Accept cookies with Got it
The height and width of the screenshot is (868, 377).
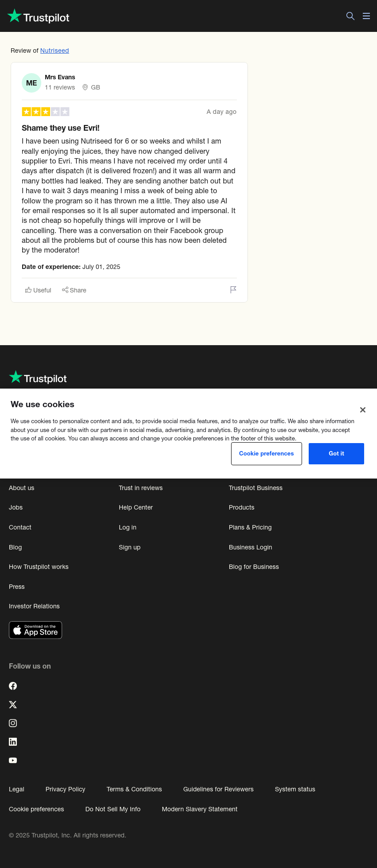click(336, 454)
